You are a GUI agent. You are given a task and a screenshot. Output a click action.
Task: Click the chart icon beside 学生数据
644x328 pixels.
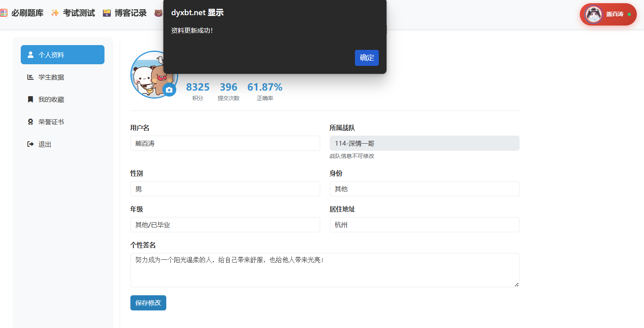(30, 77)
